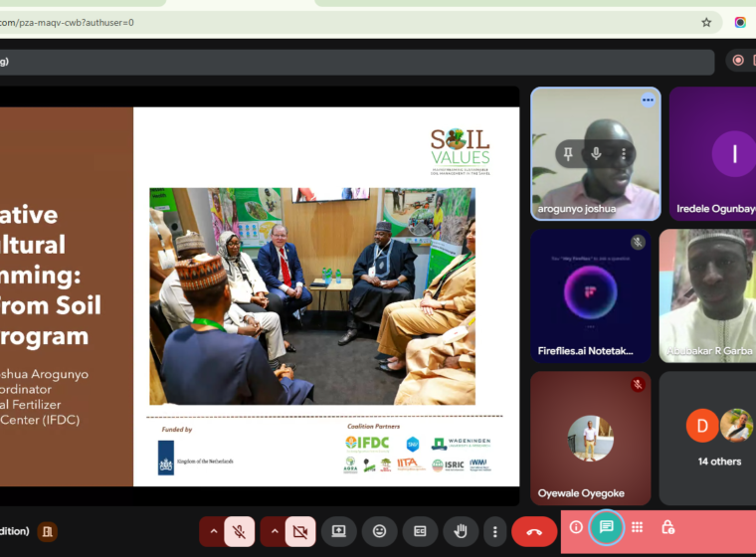Image resolution: width=756 pixels, height=557 pixels.
Task: Bookmark this page with the star icon
Action: (x=706, y=22)
